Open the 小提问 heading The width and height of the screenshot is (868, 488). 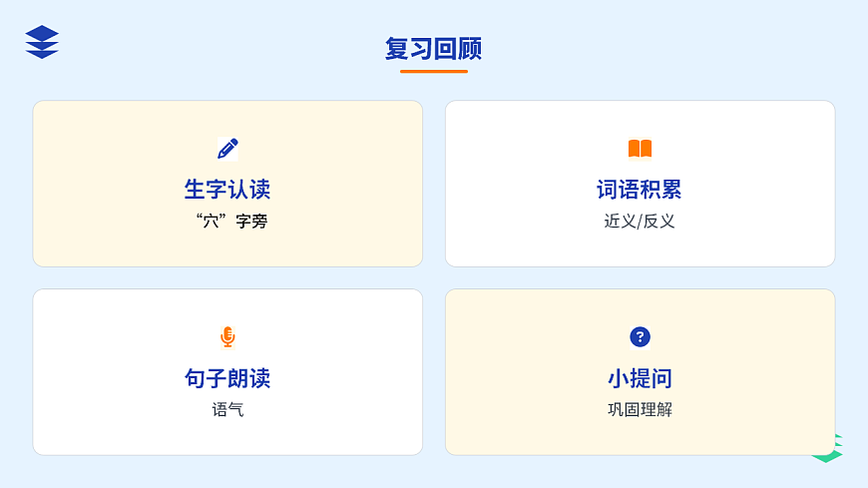tap(640, 378)
